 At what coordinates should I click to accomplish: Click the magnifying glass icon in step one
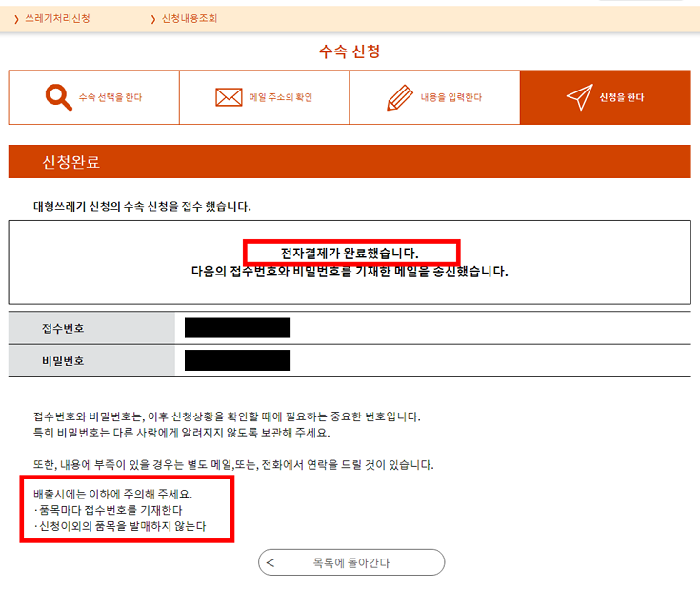(58, 97)
